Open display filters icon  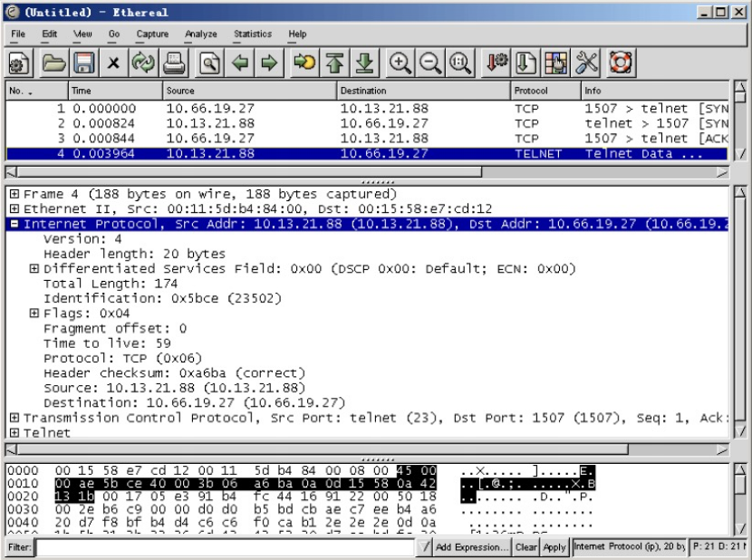(526, 63)
